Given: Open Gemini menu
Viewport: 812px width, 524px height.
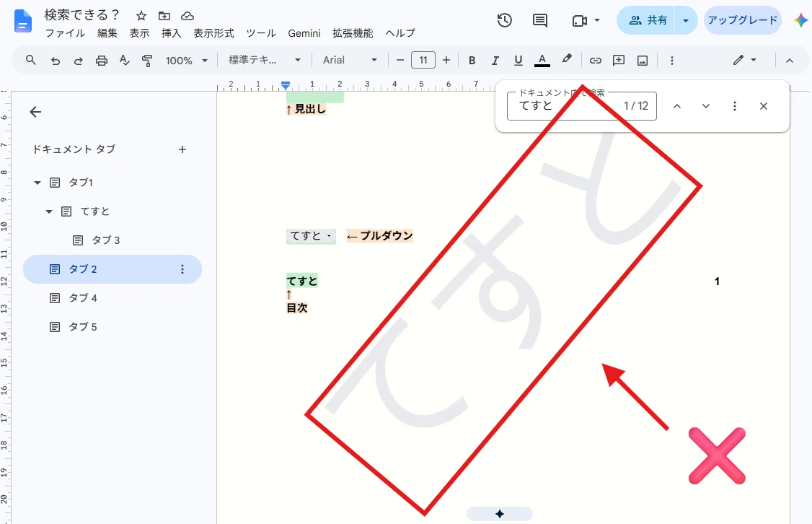Looking at the screenshot, I should tap(304, 33).
